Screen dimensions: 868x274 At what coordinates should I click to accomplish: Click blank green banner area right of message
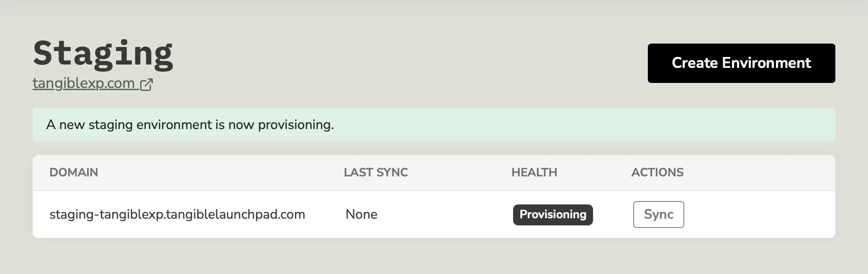tap(586, 125)
